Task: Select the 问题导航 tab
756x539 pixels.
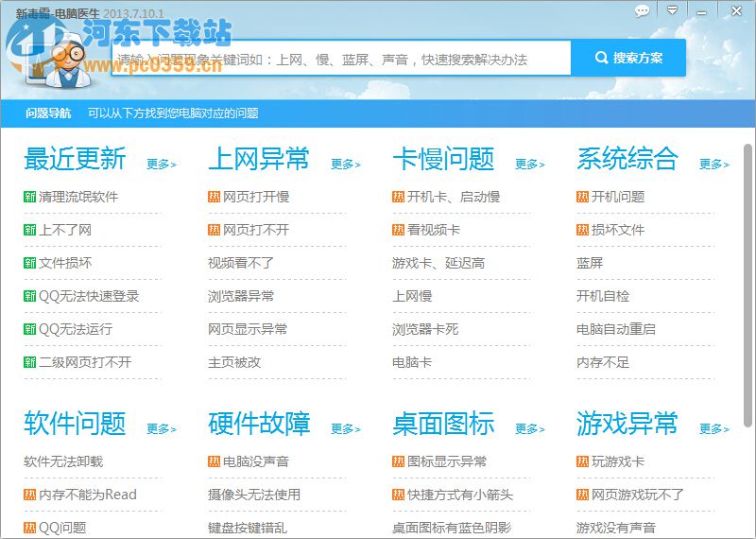Action: 48,113
